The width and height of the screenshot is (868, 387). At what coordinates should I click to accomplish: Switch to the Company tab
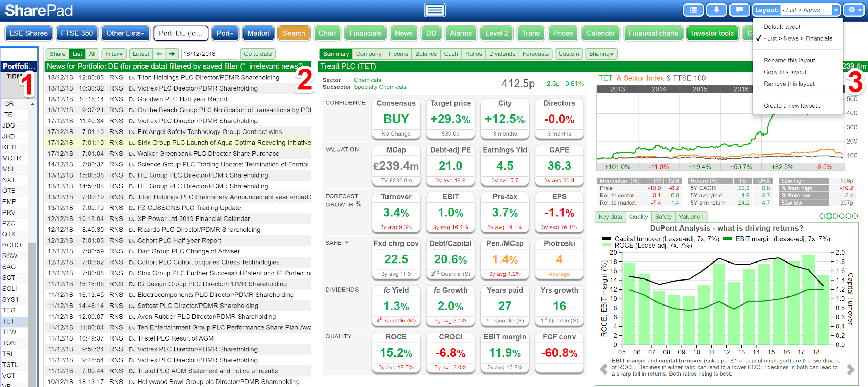click(x=368, y=54)
